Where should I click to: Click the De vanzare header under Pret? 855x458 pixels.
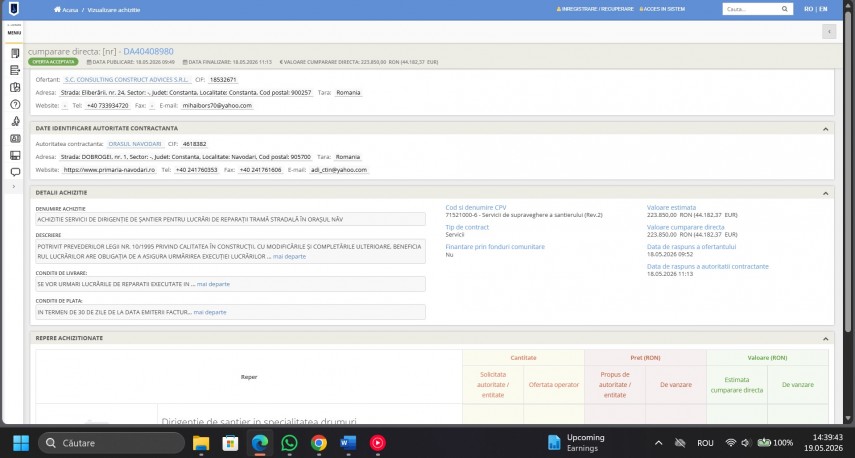point(676,385)
